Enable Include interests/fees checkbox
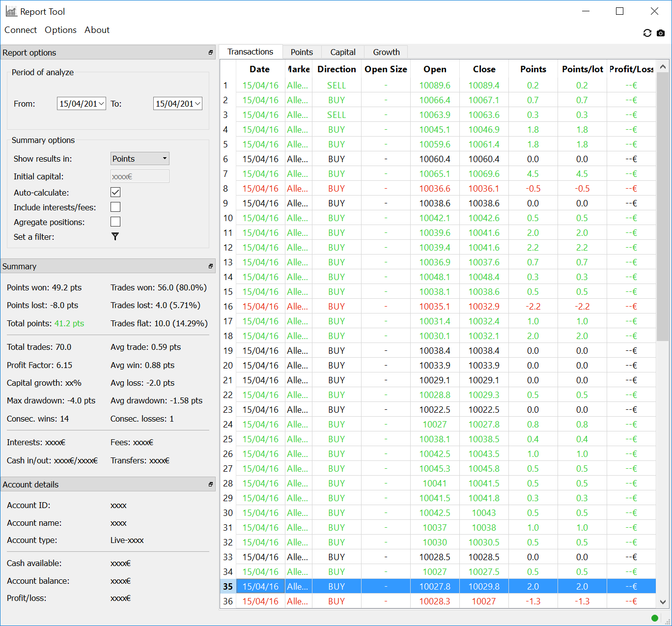Screen dimensions: 672x626 click(115, 207)
